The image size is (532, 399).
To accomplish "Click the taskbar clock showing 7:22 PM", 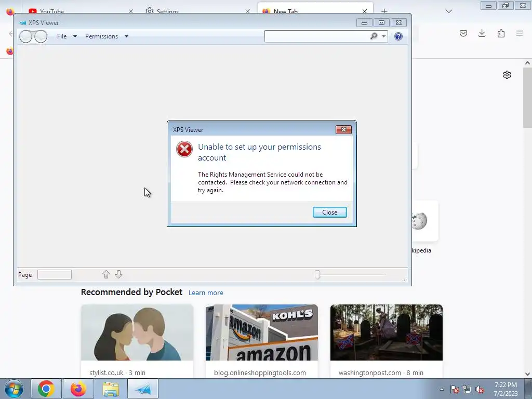I will (x=506, y=389).
